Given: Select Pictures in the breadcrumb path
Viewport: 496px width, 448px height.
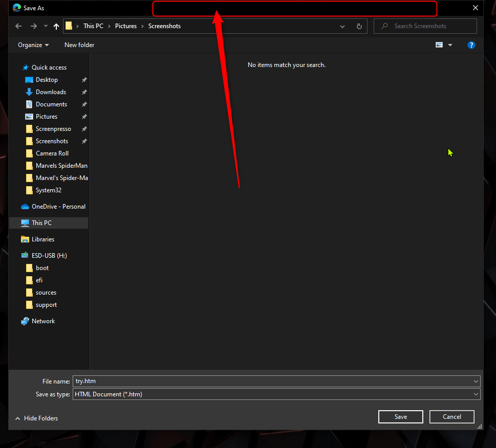Looking at the screenshot, I should coord(126,26).
